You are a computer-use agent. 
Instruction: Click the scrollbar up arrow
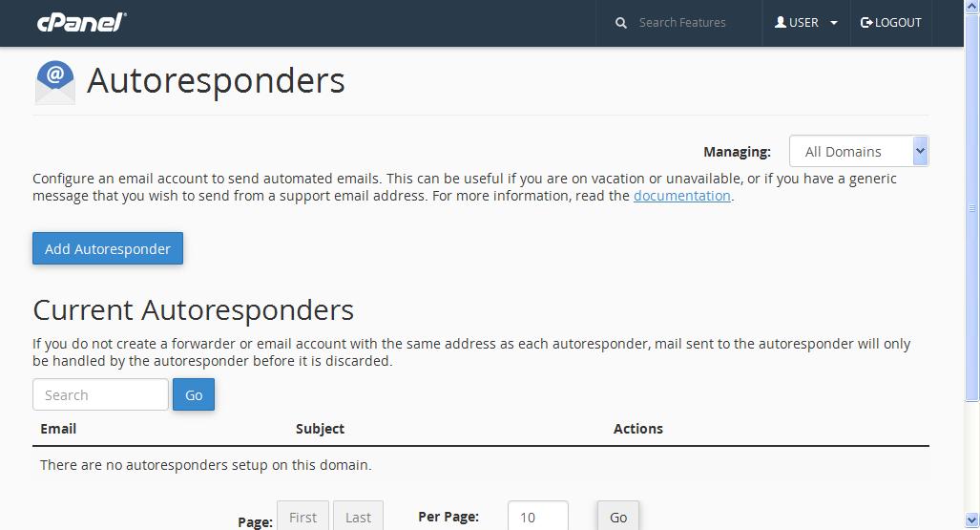971,6
